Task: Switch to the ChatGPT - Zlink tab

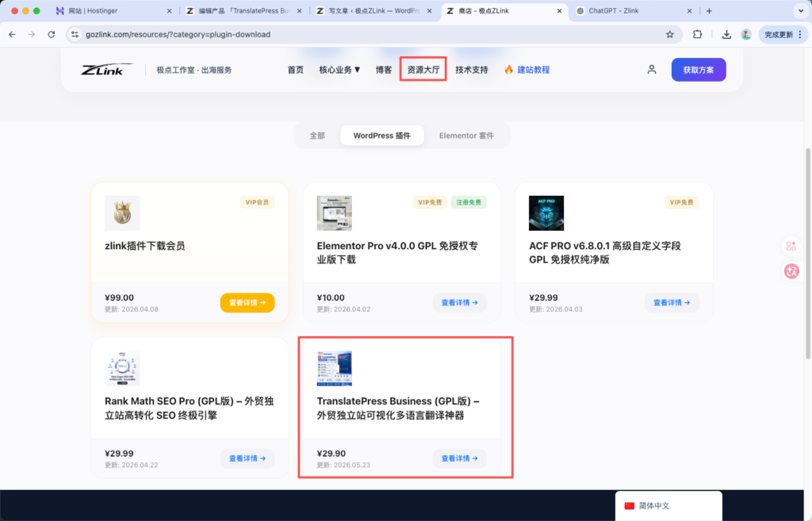Action: 634,11
